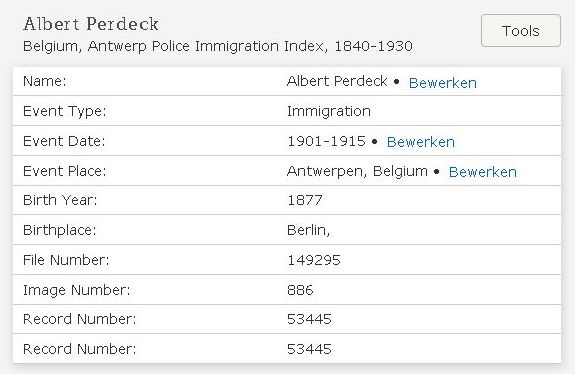This screenshot has height=374, width=575.
Task: Click the Birthplace value Berlin
Action: tap(308, 230)
